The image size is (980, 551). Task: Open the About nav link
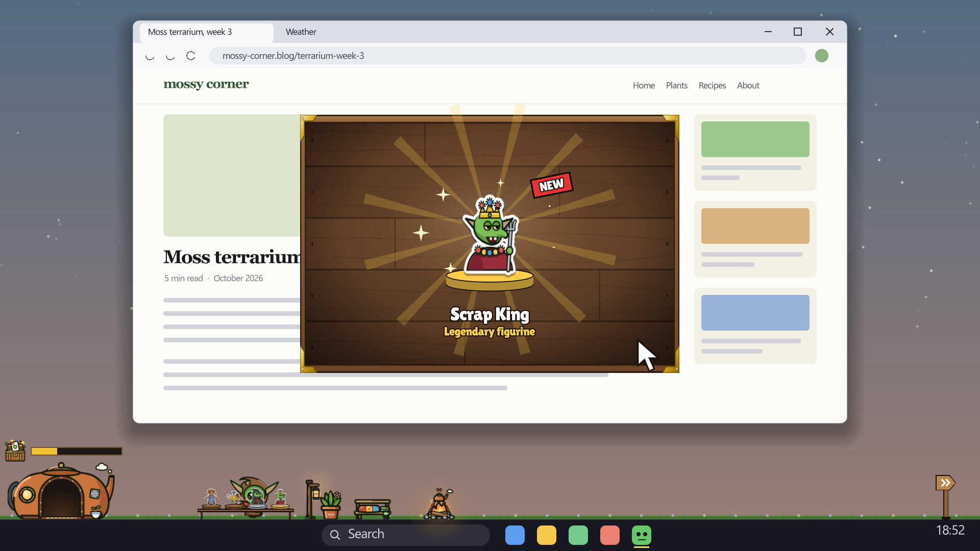click(x=748, y=85)
